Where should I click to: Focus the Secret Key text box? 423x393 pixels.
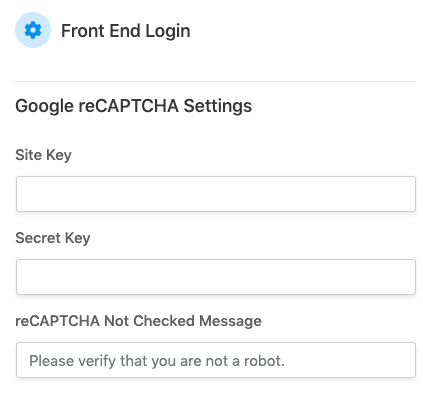pos(216,277)
